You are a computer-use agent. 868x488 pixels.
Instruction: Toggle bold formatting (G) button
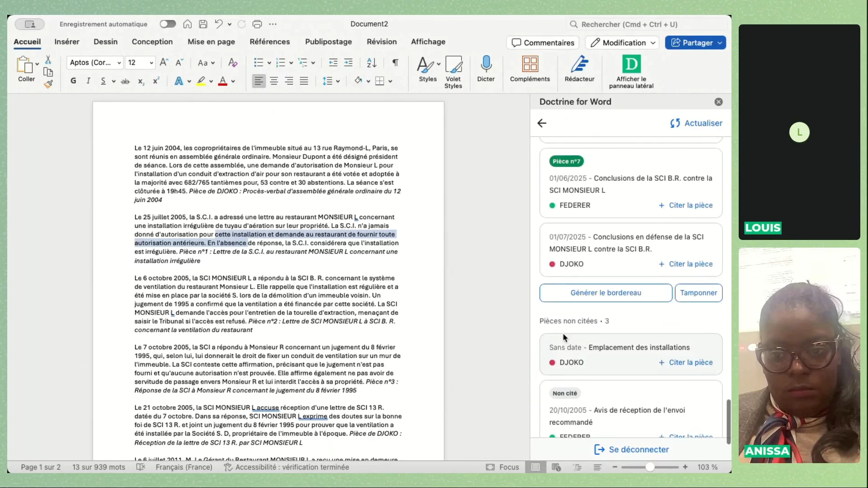(73, 81)
